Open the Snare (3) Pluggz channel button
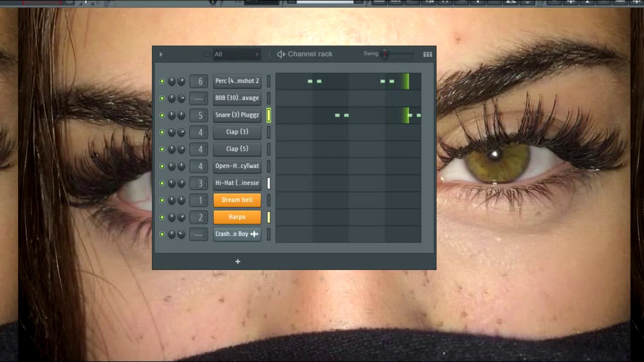 237,115
